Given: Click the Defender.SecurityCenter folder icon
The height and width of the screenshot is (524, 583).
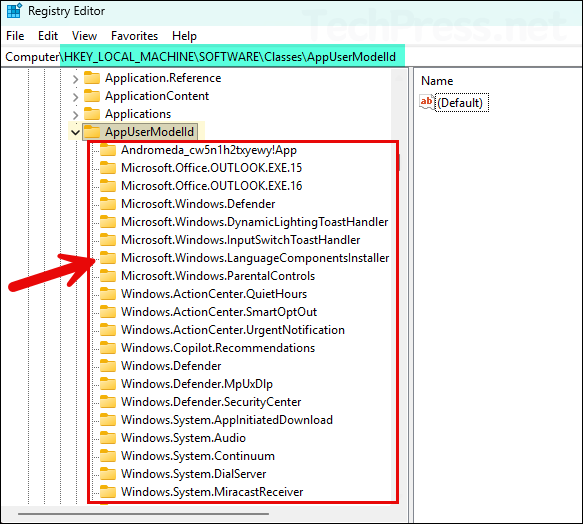Looking at the screenshot, I should tap(108, 402).
